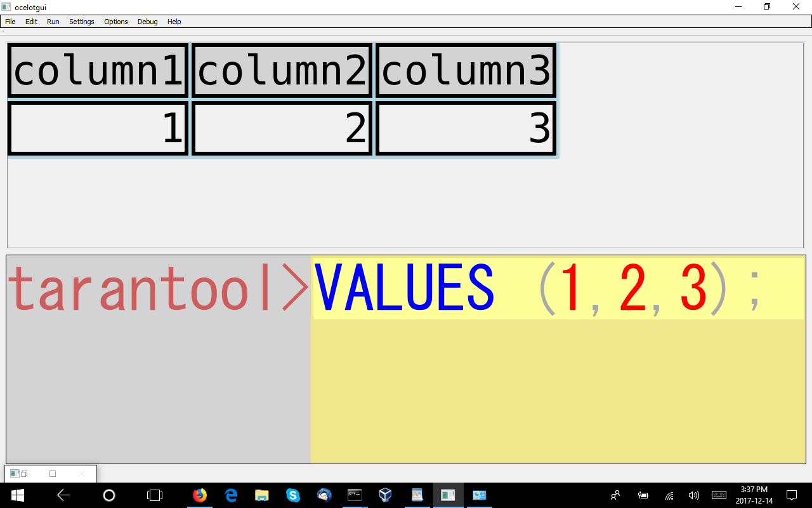Image resolution: width=812 pixels, height=508 pixels.
Task: Minimize the ocelotgui window
Action: pos(738,7)
